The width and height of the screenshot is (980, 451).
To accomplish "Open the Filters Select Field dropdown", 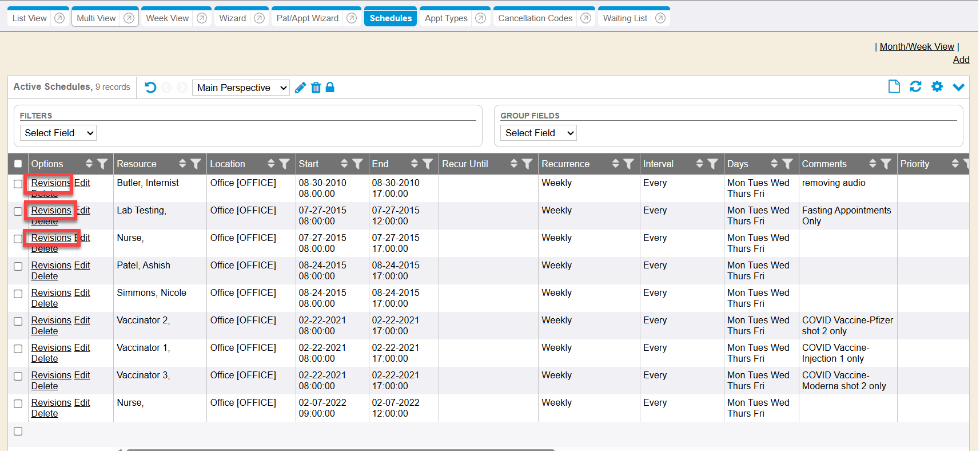I will 58,133.
